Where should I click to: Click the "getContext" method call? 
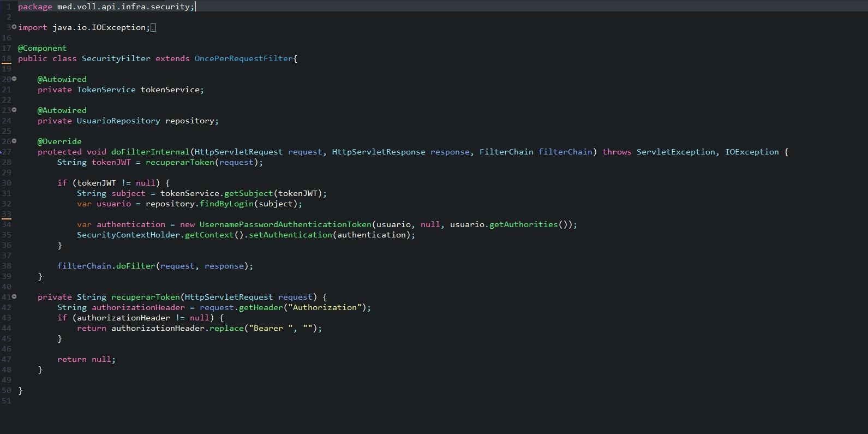tap(209, 235)
